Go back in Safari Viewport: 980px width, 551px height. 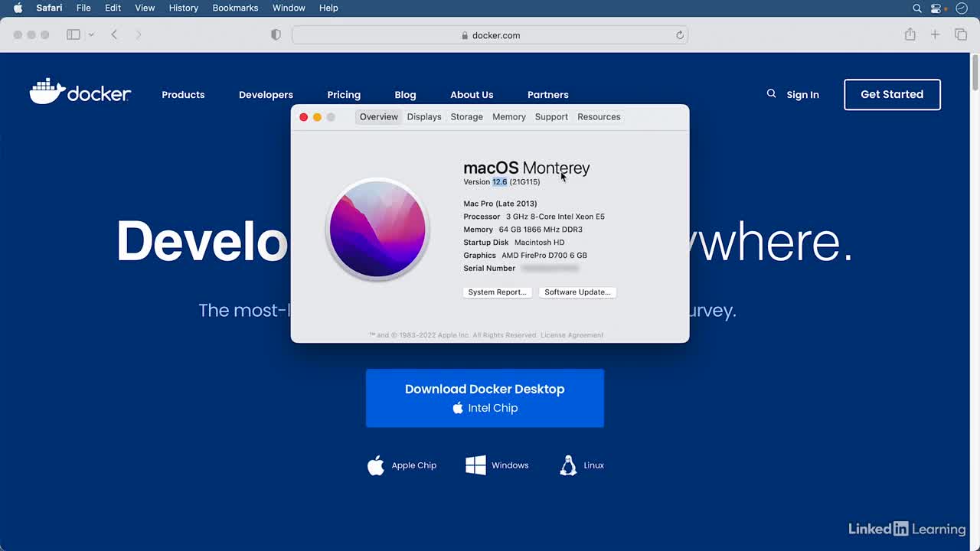[x=114, y=34]
